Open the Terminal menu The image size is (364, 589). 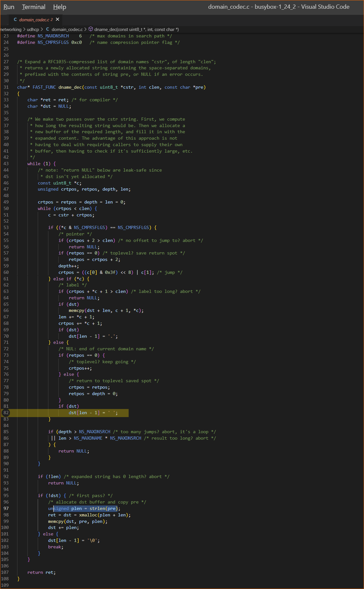34,7
